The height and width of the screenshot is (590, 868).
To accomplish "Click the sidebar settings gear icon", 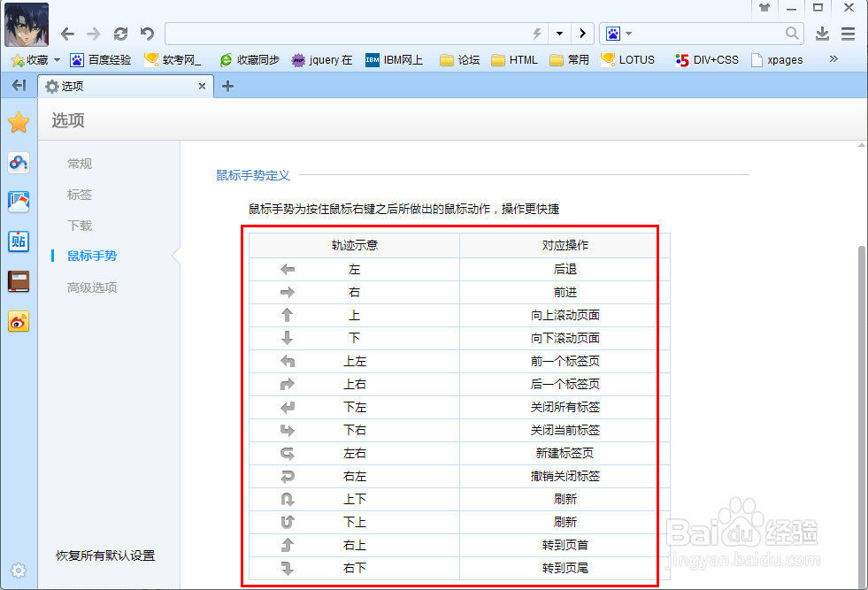I will 19,571.
